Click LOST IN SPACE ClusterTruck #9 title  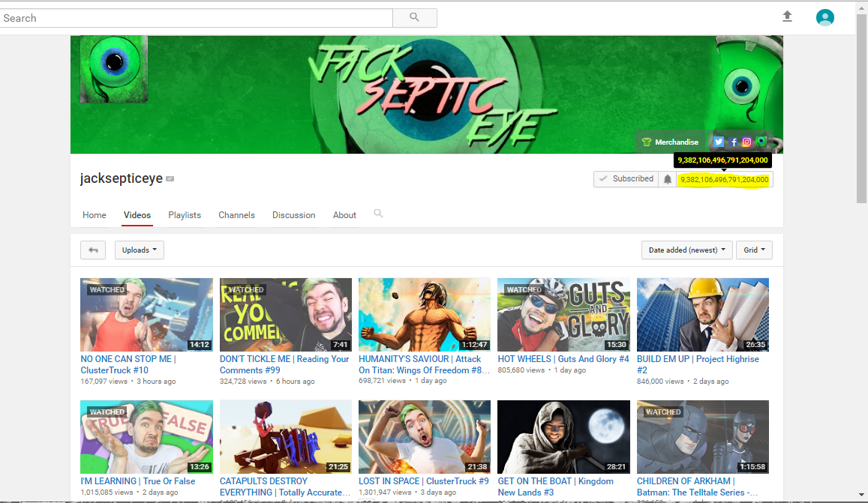[424, 481]
